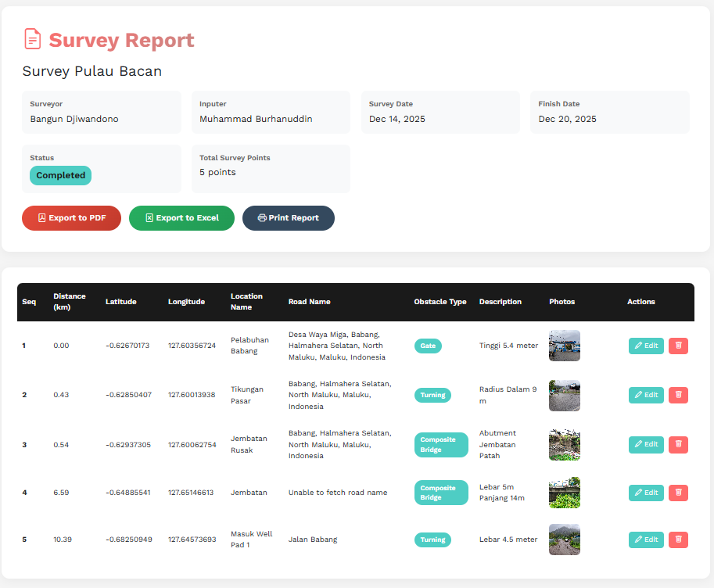Edit the Pelabuhan Babang survey point

point(646,346)
